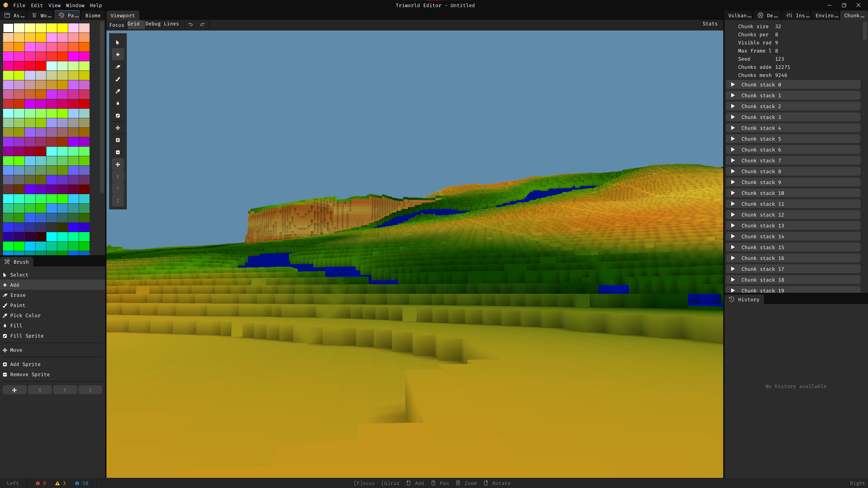Click the Stats button
The image size is (868, 488).
(x=710, y=24)
